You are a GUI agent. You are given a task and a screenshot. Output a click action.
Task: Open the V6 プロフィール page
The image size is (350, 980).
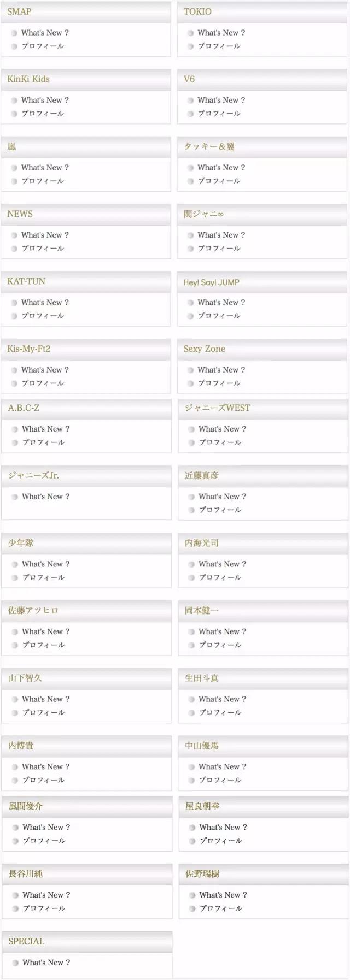[219, 114]
